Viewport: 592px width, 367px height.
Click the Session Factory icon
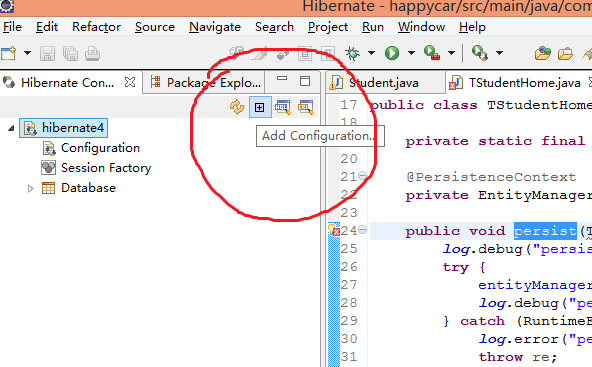pos(48,168)
